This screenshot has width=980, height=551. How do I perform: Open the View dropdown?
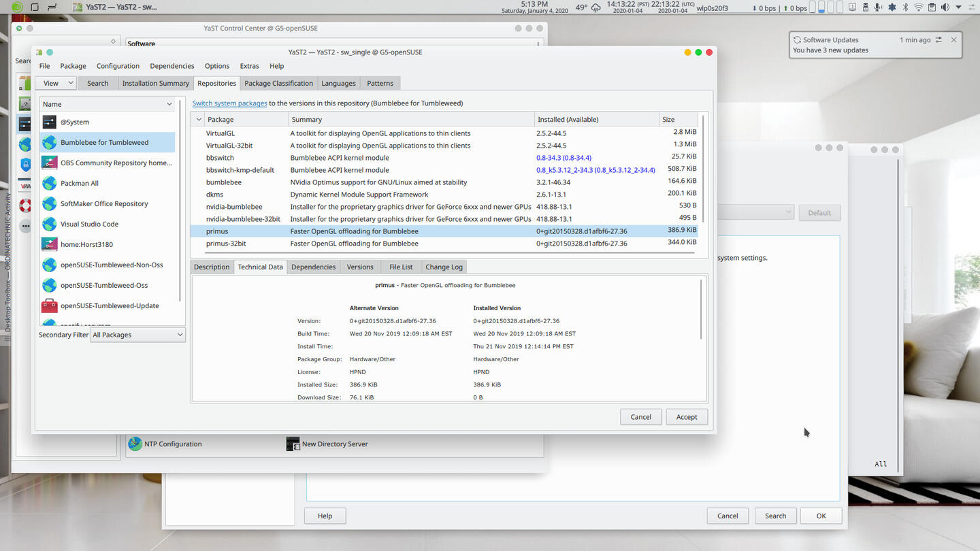59,83
